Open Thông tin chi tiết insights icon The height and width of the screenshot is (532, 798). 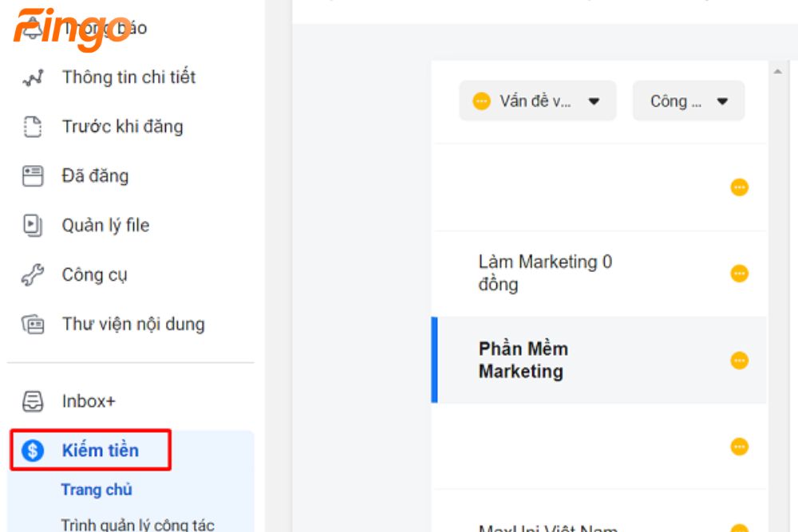[33, 78]
